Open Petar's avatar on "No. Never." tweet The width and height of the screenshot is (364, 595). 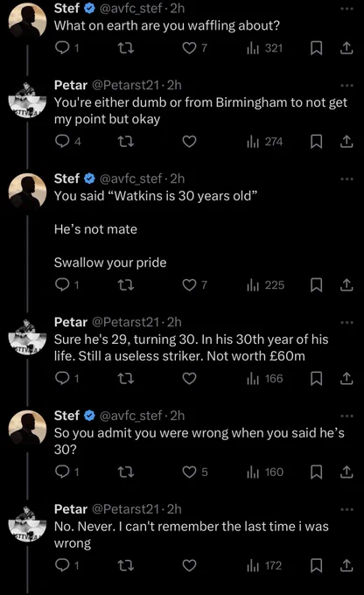pyautogui.click(x=27, y=523)
